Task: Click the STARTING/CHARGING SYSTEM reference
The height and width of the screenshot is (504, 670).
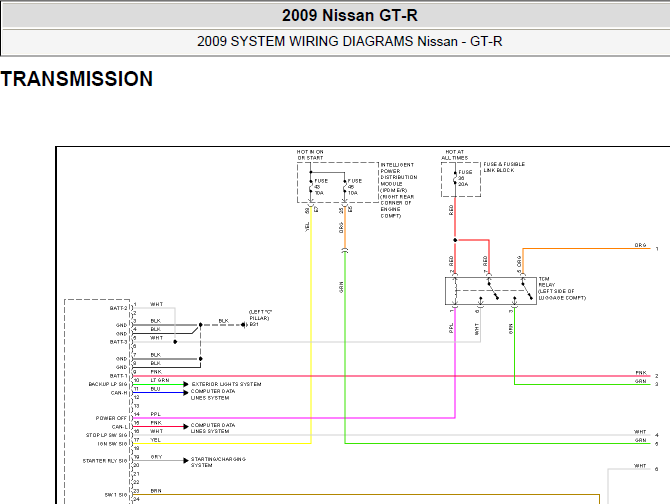Action: pos(218,462)
